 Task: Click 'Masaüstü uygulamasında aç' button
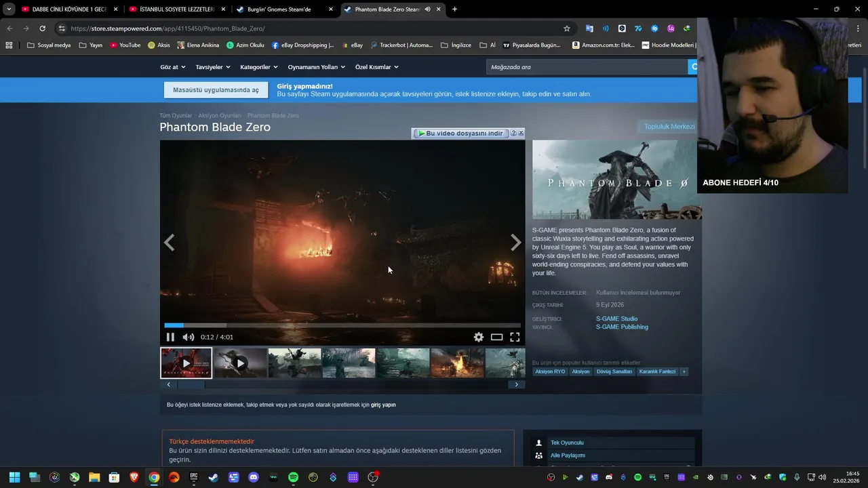(216, 90)
